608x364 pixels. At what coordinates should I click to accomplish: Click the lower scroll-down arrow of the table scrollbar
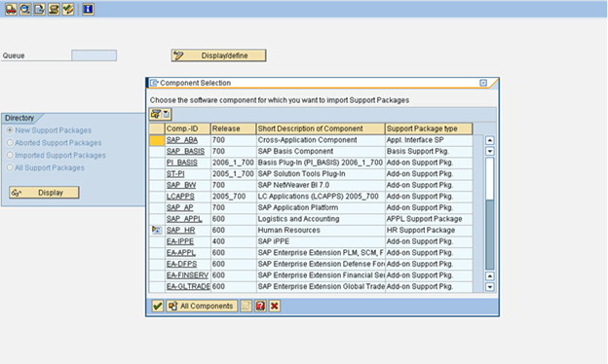coord(490,287)
